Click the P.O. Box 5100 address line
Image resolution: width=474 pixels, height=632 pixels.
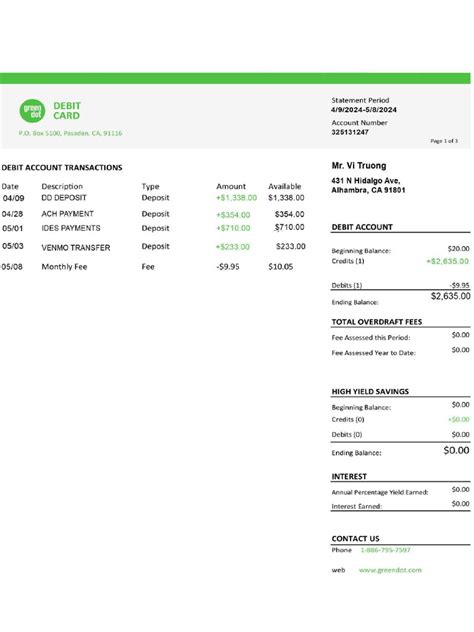[x=70, y=133]
